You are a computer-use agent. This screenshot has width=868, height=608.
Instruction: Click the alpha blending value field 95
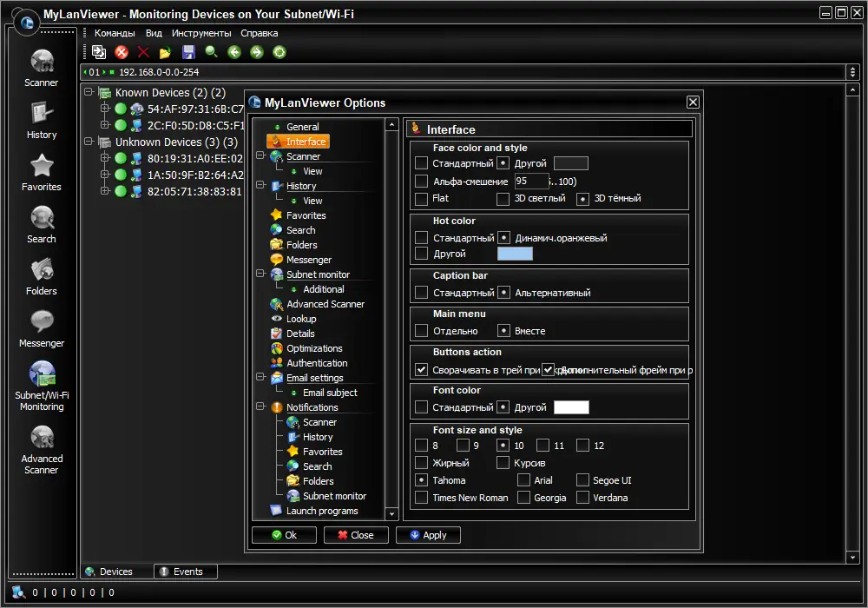point(531,181)
